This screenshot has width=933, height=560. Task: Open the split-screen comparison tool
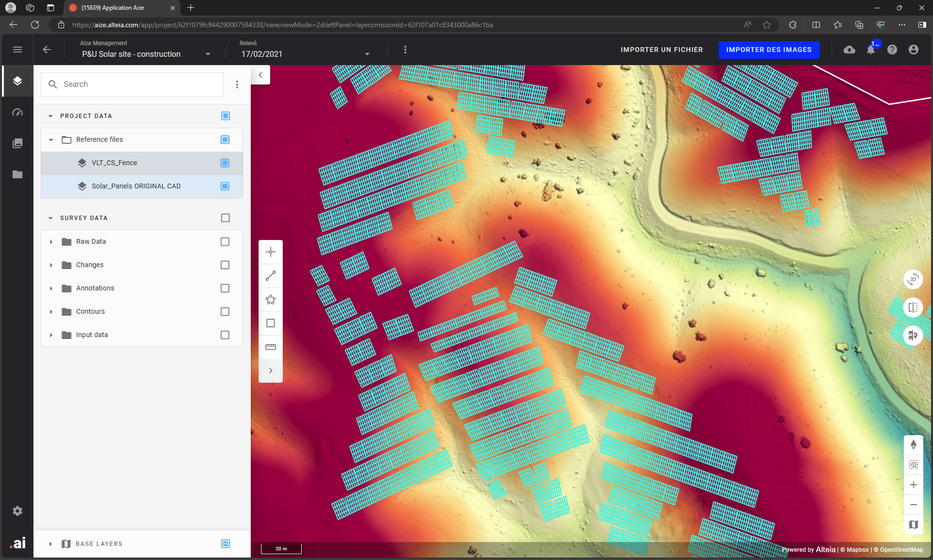tap(913, 307)
